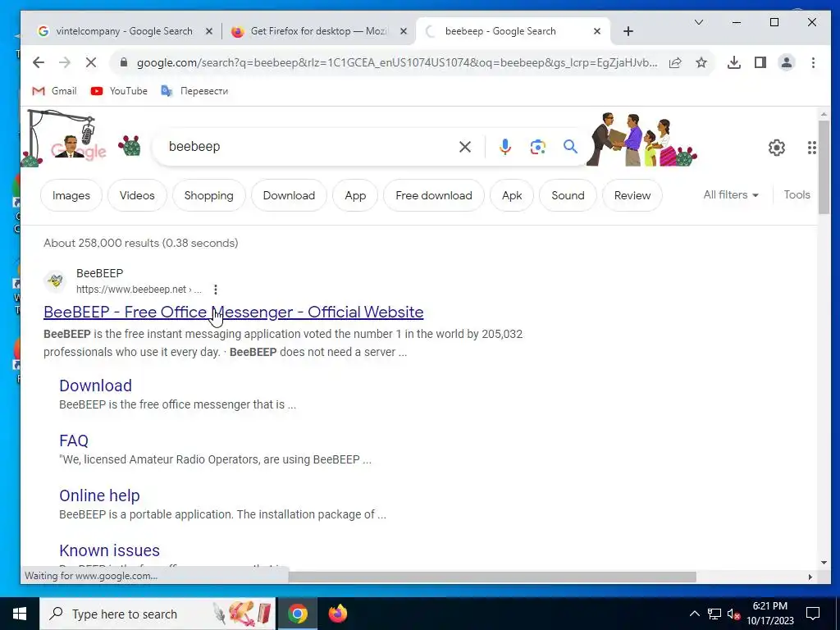Open Firefox from the taskbar
Viewport: 840px width, 630px height.
pyautogui.click(x=337, y=614)
